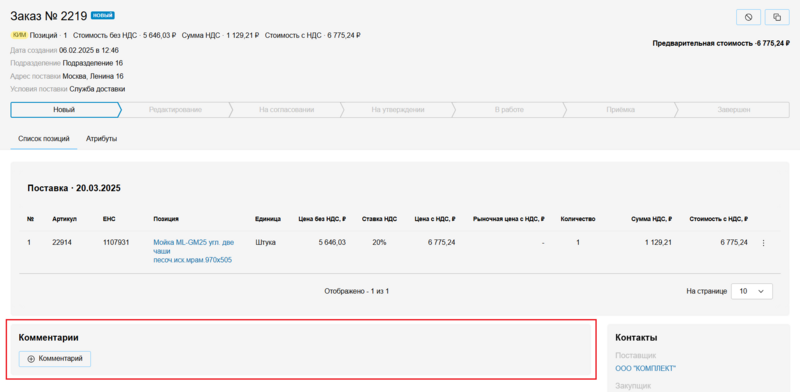Add a comment with the Комментарий button
Image resolution: width=800 pixels, height=392 pixels.
tap(55, 359)
